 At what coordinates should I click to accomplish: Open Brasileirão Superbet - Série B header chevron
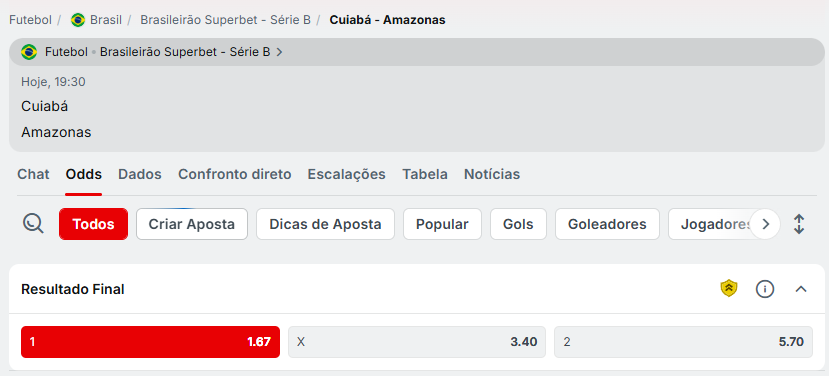[280, 52]
